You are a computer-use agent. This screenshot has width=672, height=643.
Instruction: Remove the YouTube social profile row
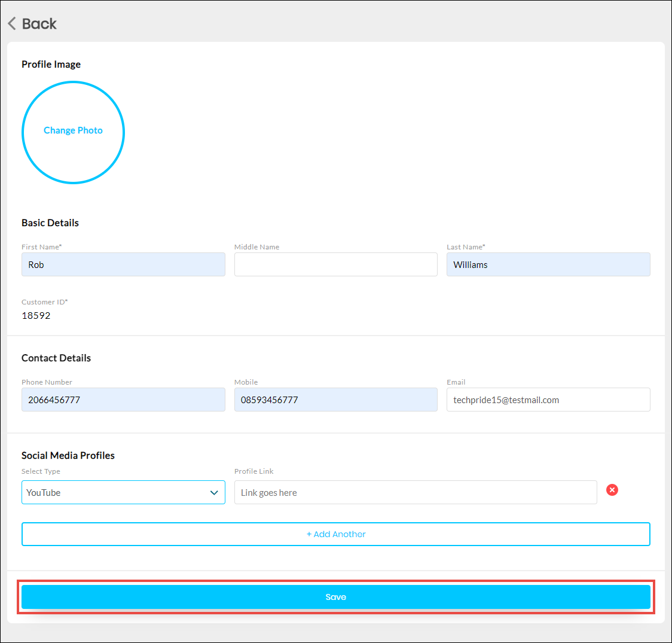click(x=612, y=490)
